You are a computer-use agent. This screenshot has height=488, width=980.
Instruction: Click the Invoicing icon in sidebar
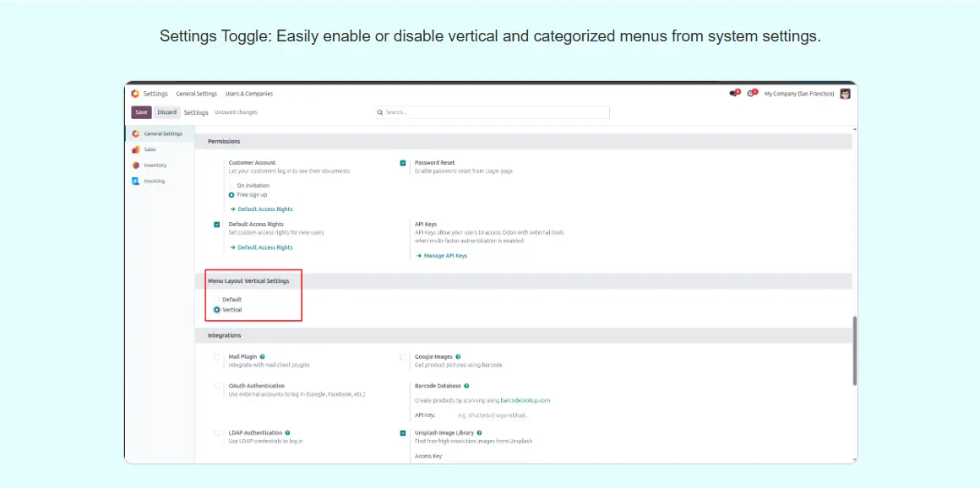click(136, 181)
